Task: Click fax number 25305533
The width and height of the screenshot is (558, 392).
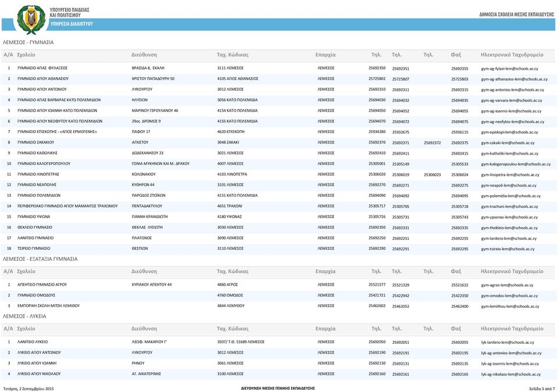Action: click(460, 164)
